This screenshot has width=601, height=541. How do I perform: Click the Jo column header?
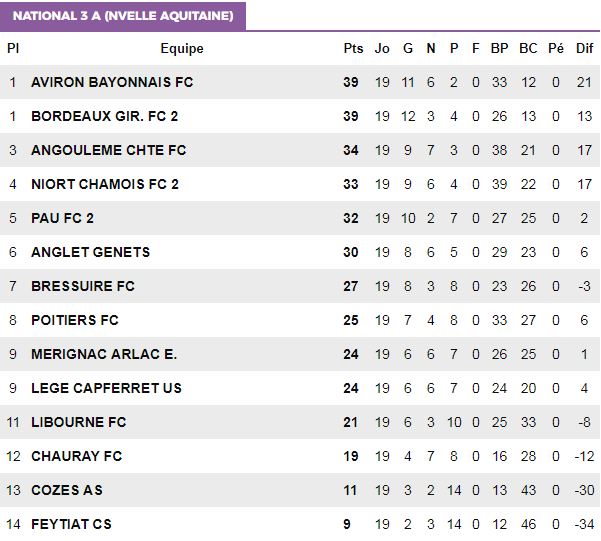[382, 49]
